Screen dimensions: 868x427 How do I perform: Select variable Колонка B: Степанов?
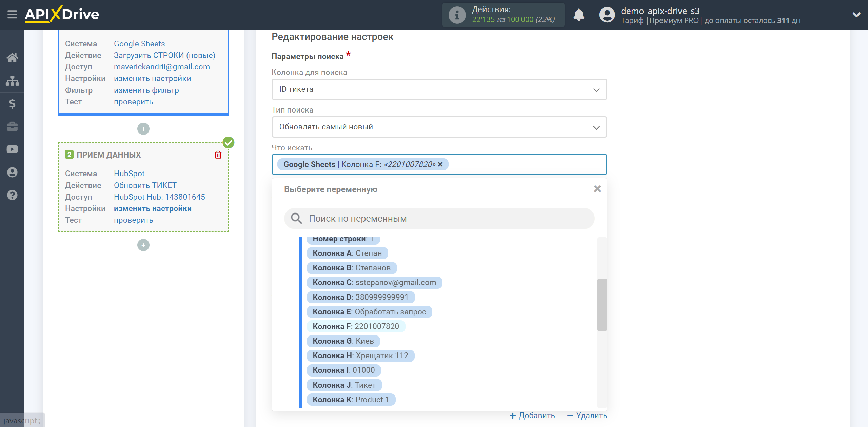(352, 268)
